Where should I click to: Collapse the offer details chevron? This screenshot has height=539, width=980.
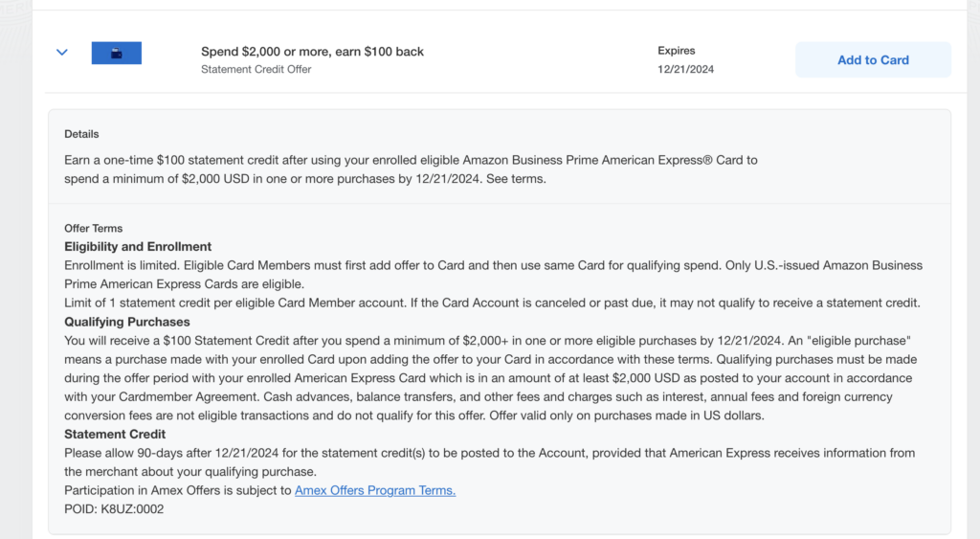[62, 53]
